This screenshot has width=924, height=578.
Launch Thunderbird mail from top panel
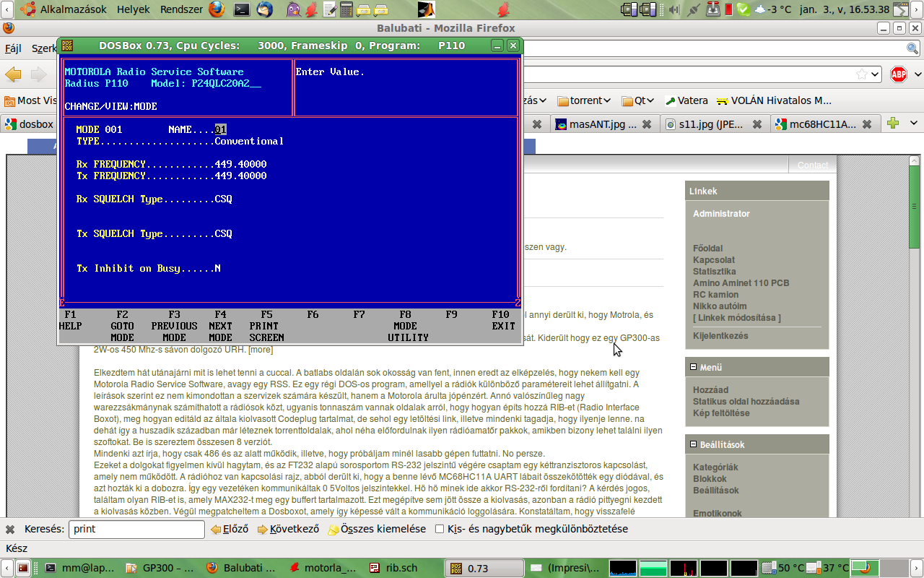click(265, 9)
